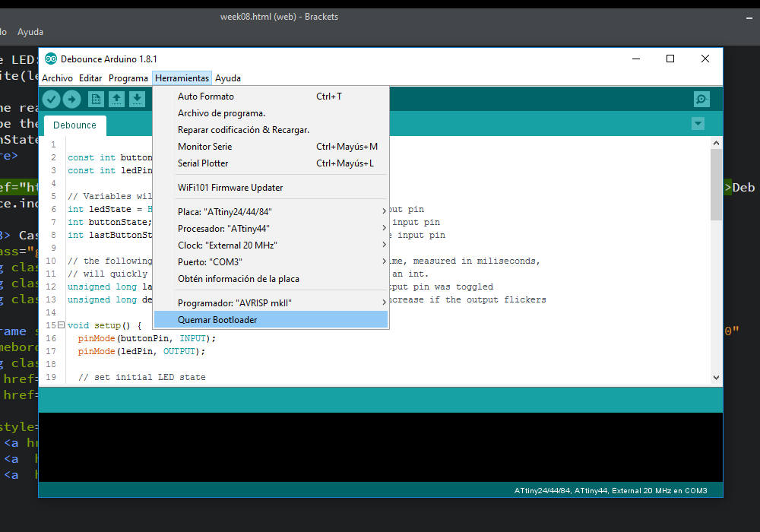Click the Save sketch down-arrow icon

(137, 100)
